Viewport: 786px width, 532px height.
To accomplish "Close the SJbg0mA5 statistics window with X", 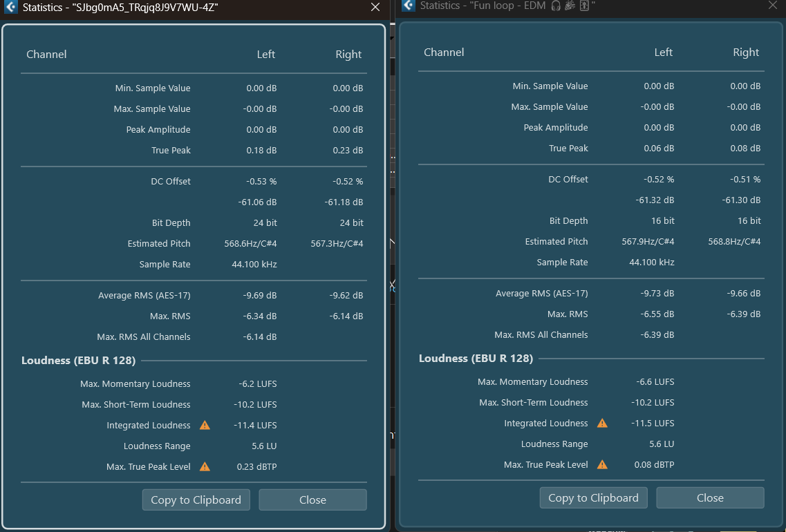I will [375, 8].
